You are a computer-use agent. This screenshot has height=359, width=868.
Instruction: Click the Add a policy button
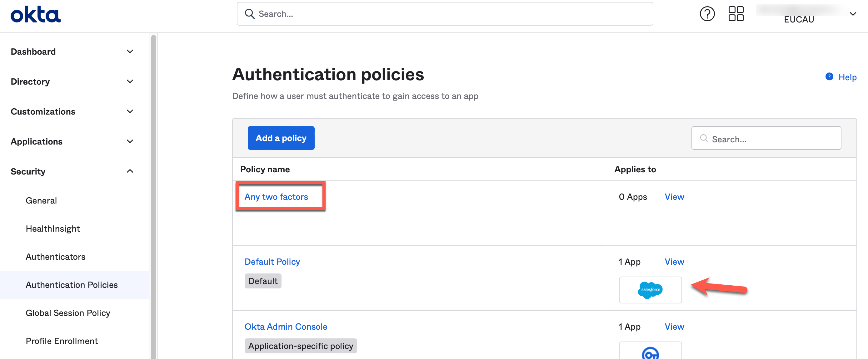(281, 138)
